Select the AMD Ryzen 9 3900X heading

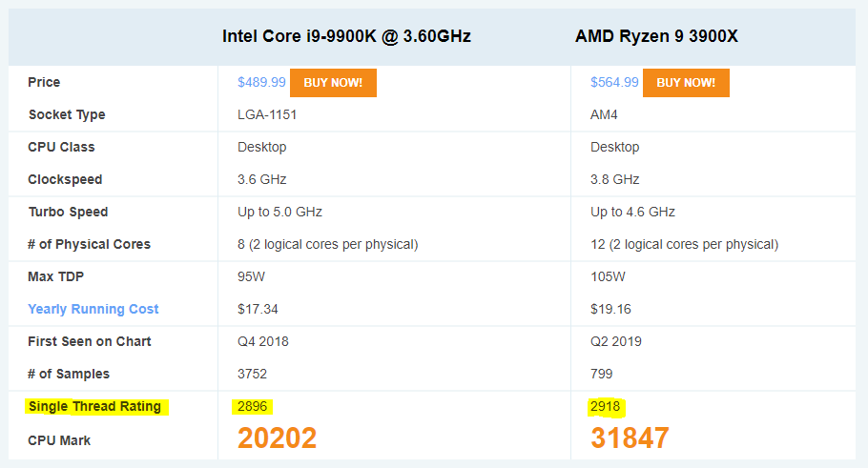(x=656, y=36)
